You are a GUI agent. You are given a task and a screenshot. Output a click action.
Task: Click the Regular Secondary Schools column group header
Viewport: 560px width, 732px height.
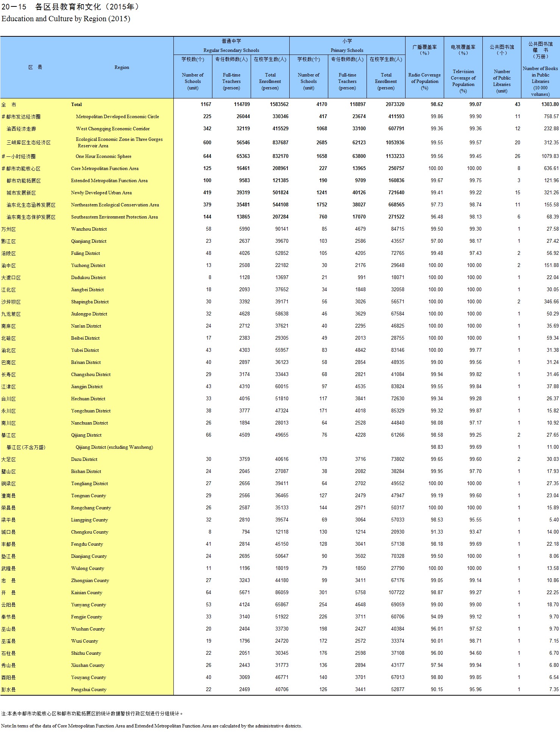[x=231, y=50]
